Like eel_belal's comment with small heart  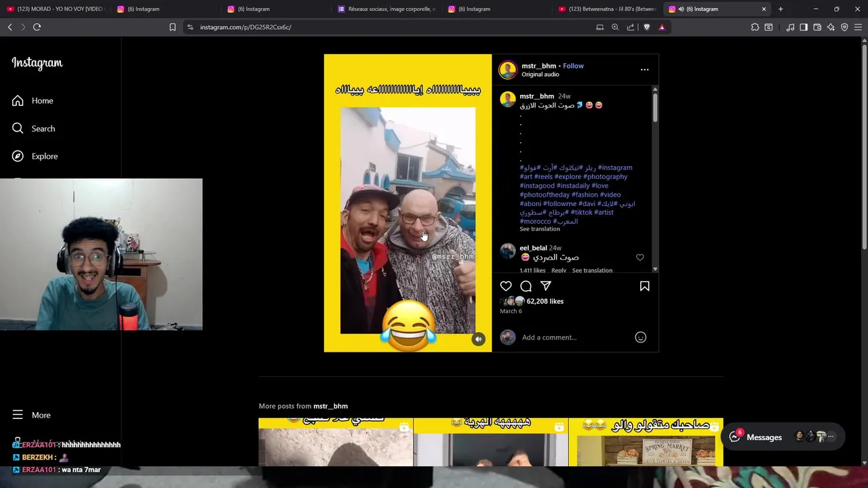point(639,258)
